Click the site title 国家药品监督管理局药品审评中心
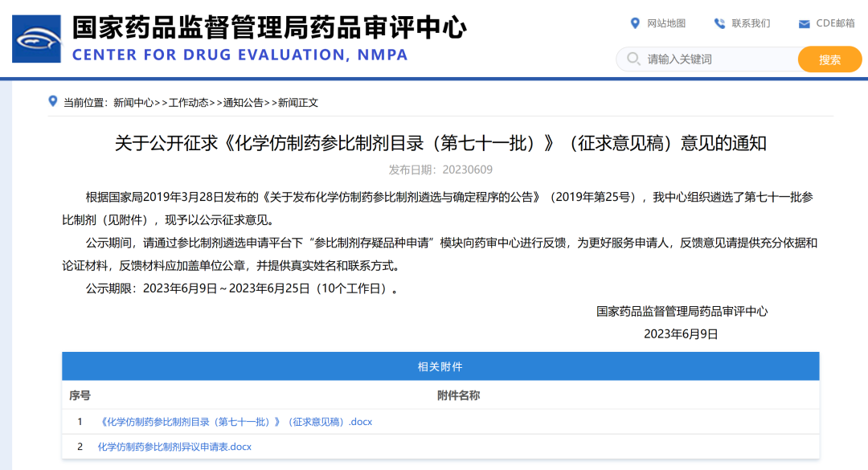Viewport: 868px width, 470px height. coord(269,27)
